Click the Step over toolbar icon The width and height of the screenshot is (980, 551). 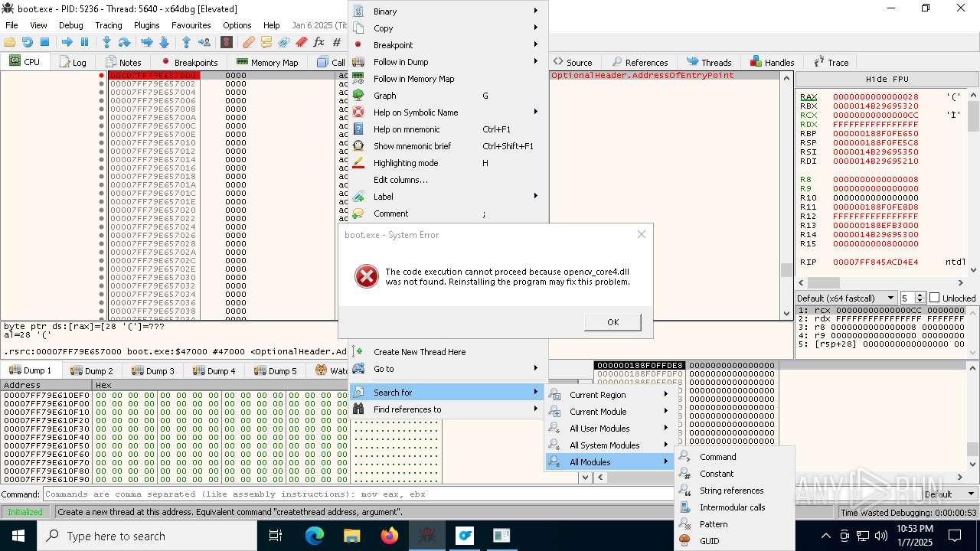point(124,42)
